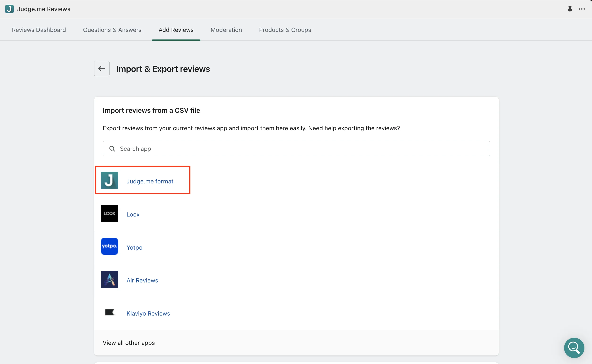Select Air Reviews import option
This screenshot has width=592, height=364.
click(x=142, y=281)
